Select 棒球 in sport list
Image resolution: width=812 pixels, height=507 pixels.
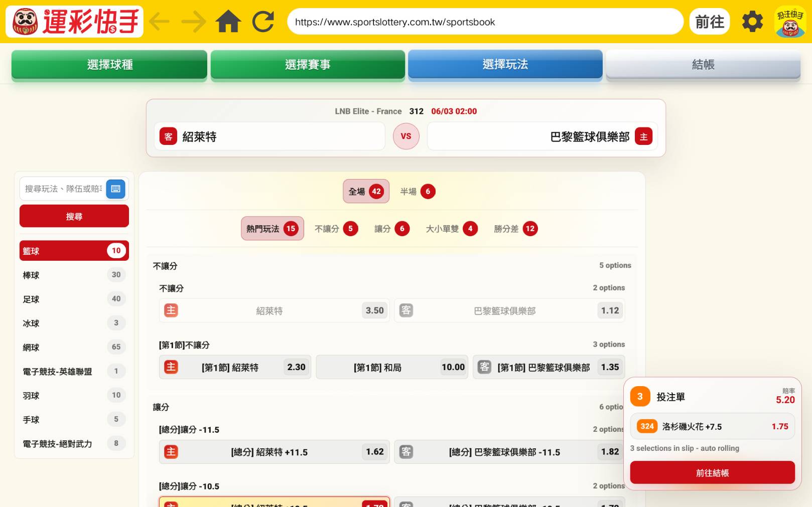[x=74, y=275]
